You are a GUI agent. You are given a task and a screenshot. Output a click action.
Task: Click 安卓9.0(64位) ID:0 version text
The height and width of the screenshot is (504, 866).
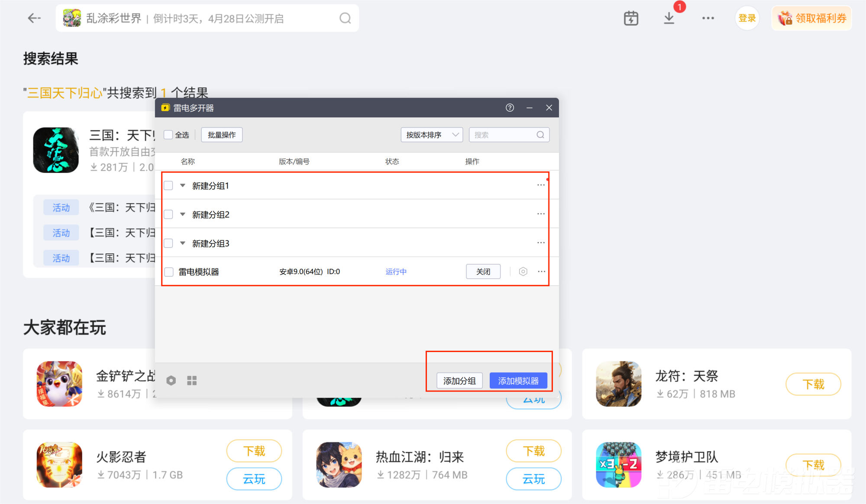[310, 271]
